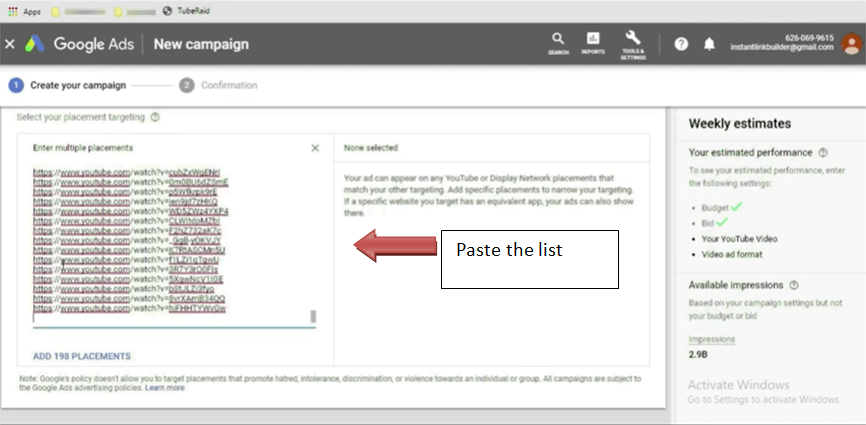This screenshot has height=425, width=866.
Task: Click the Enter multiple placements label
Action: coord(83,148)
